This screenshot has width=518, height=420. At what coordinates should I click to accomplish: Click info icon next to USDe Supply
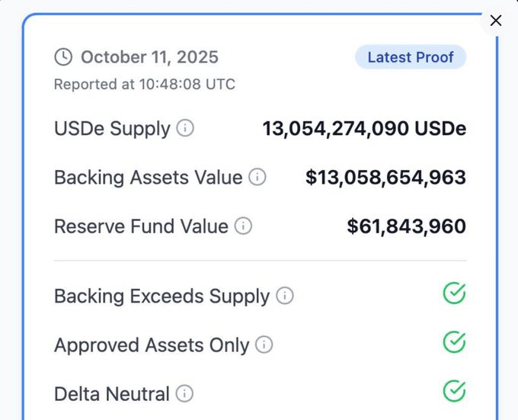[x=185, y=128]
